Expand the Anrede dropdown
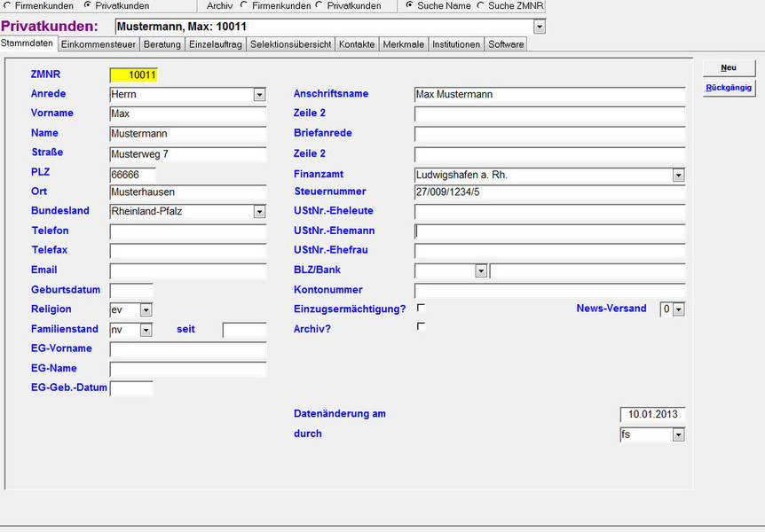Viewport: 765px width, 532px height. pyautogui.click(x=259, y=95)
